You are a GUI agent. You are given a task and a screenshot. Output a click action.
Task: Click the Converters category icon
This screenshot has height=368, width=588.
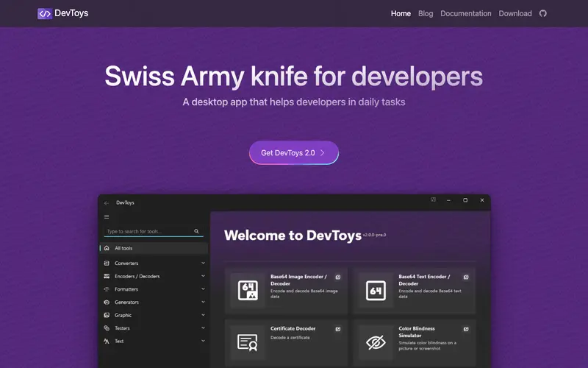click(107, 263)
